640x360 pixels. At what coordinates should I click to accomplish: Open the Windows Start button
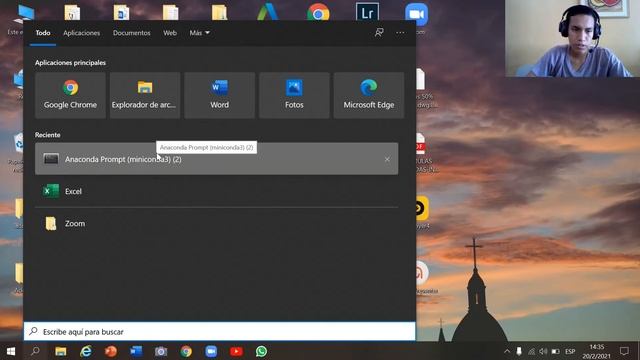11,351
